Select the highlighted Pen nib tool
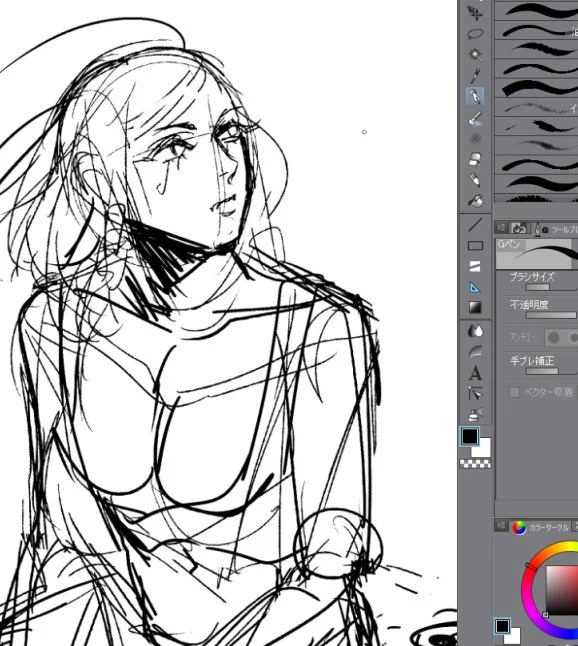Screen dimensions: 578x646 coord(475,96)
